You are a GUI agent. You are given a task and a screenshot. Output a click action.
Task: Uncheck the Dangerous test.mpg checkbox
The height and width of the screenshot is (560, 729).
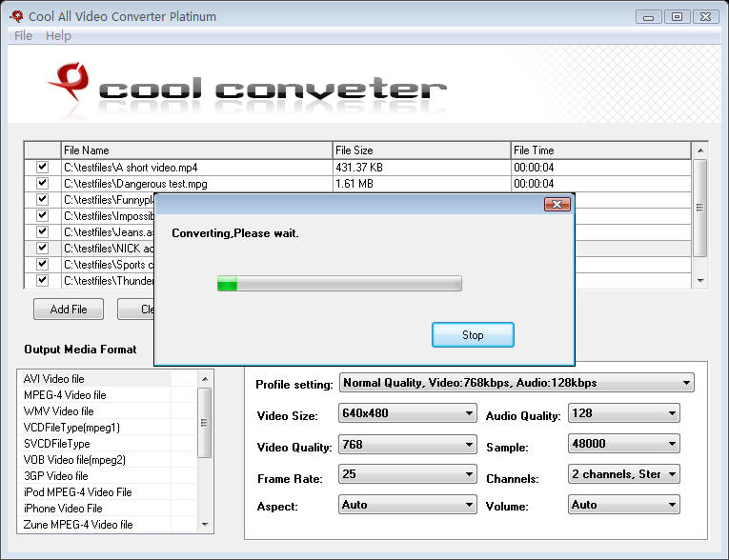[x=42, y=183]
